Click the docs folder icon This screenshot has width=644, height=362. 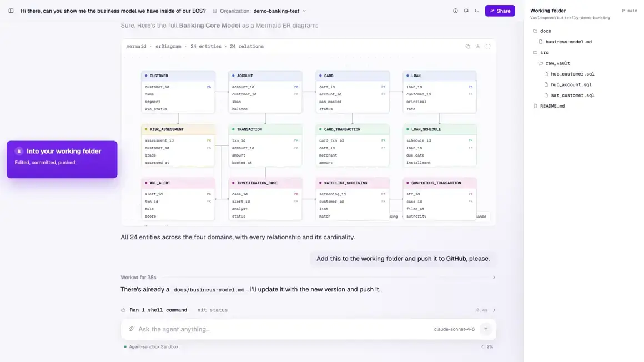point(535,31)
